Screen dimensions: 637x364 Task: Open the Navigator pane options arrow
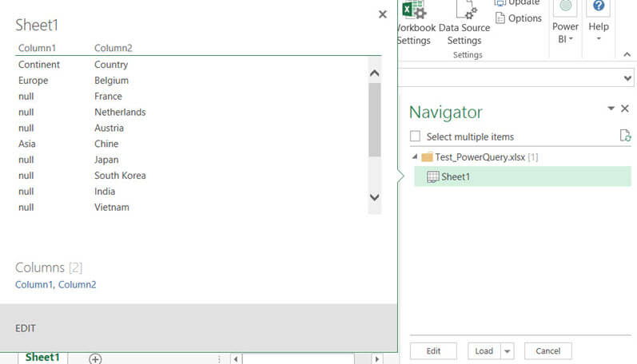pyautogui.click(x=611, y=109)
